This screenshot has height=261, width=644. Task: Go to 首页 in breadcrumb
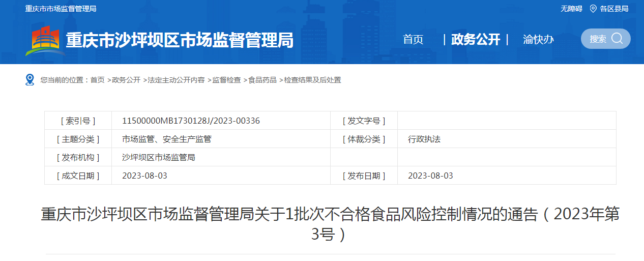98,80
